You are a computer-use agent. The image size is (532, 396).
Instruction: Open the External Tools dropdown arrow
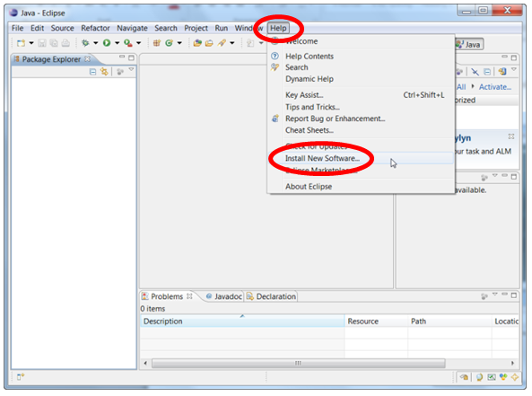(138, 43)
